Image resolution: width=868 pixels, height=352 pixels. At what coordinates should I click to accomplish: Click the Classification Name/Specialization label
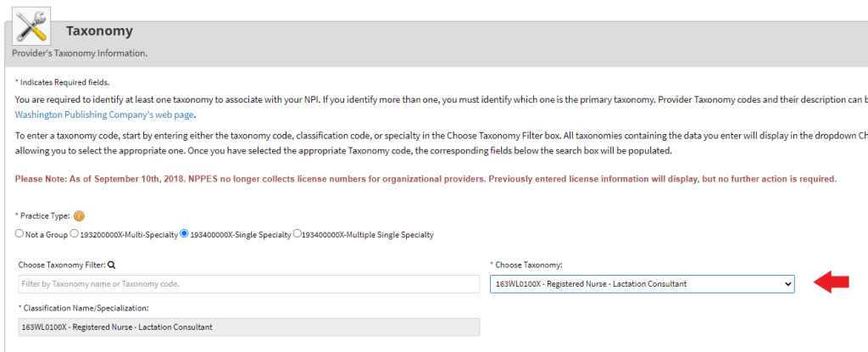click(x=83, y=307)
